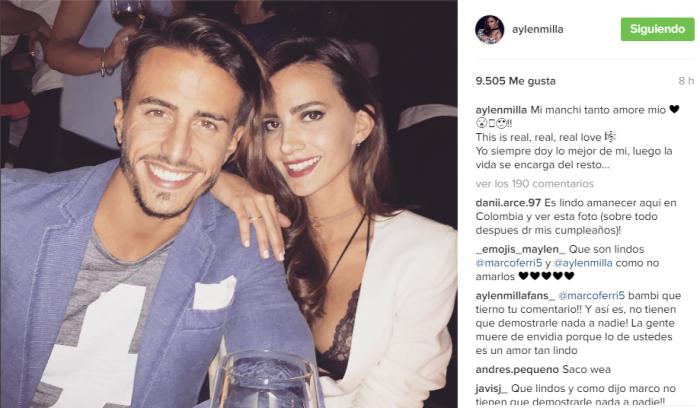Open @aylenmilla mention in comment
Screen dimensions: 700x408
coord(583,263)
